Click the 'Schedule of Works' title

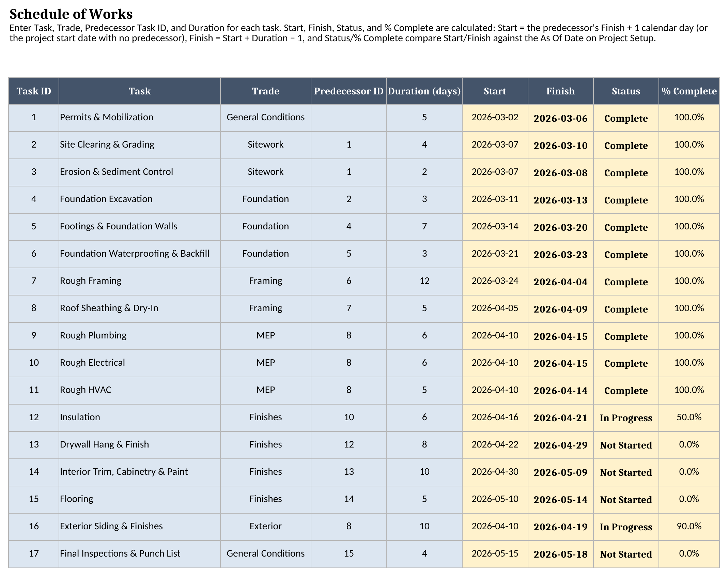tap(71, 14)
